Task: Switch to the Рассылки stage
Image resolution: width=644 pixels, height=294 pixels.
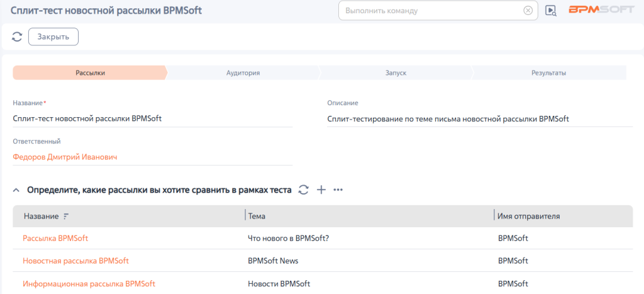Action: [90, 73]
